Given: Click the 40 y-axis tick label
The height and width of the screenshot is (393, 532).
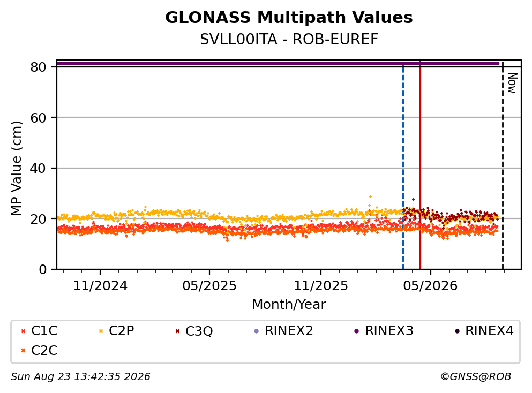Looking at the screenshot, I should coord(38,168).
